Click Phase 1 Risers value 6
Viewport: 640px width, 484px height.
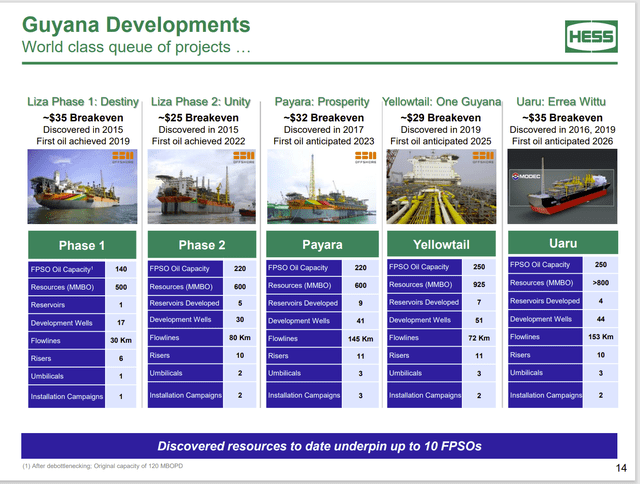[121, 358]
